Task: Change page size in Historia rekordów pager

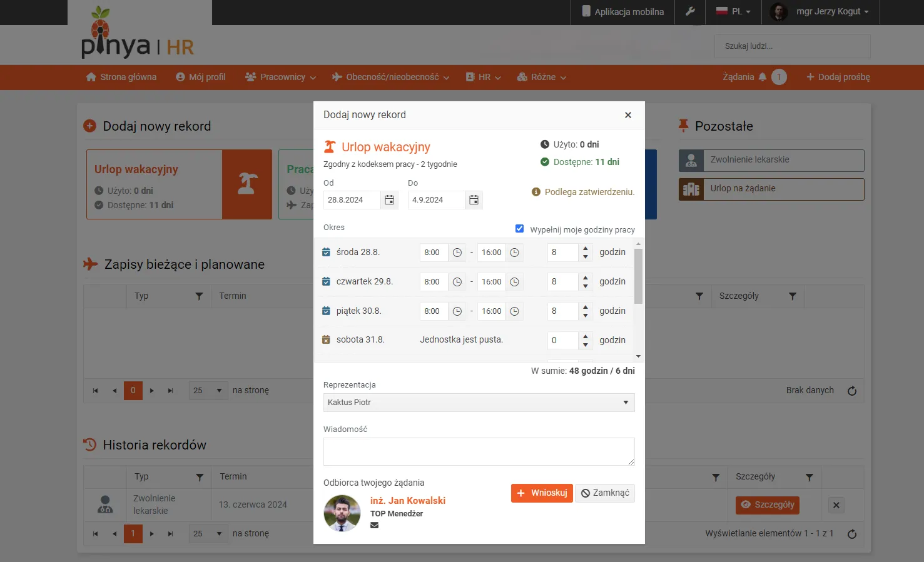Action: pyautogui.click(x=208, y=534)
